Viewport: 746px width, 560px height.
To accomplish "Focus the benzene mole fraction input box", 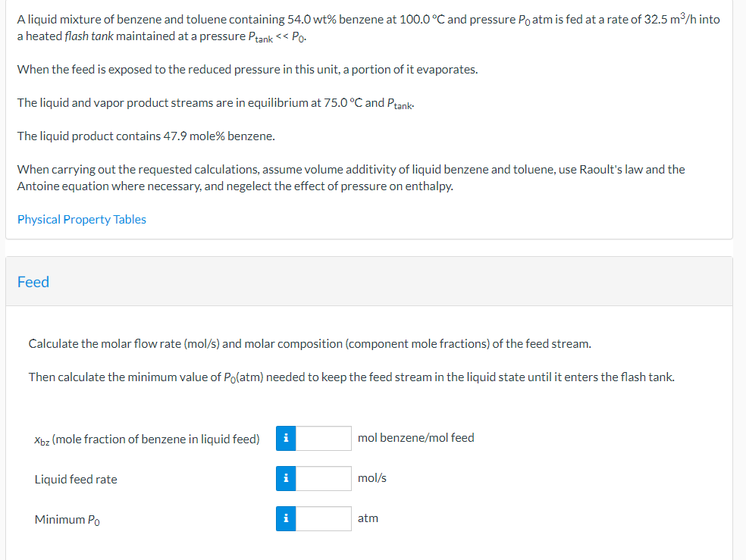I will tap(324, 438).
